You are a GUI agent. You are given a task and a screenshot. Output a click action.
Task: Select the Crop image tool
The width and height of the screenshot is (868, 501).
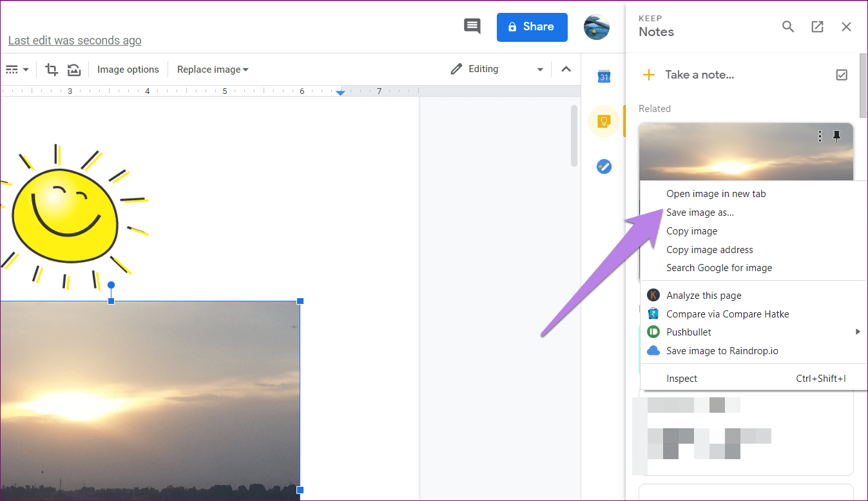tap(52, 69)
